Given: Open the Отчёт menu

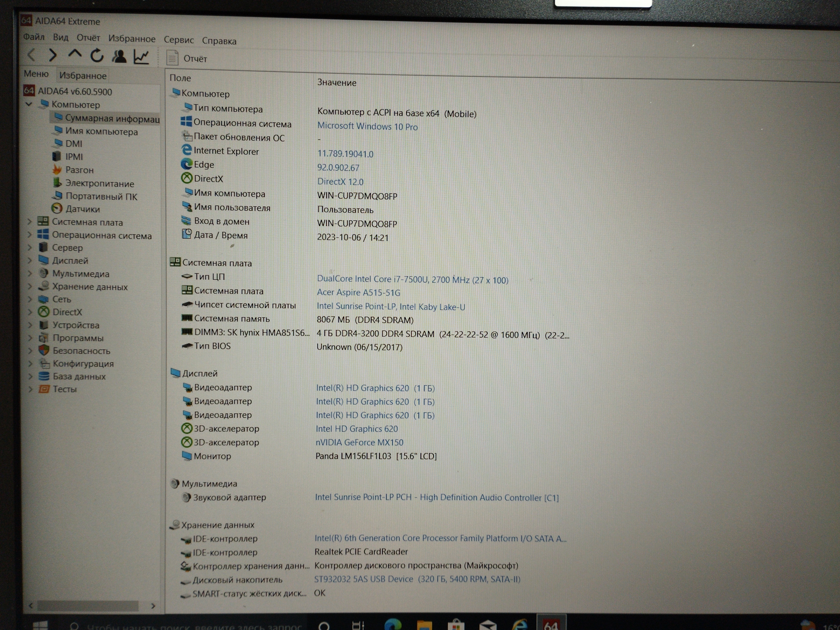Looking at the screenshot, I should coord(88,38).
